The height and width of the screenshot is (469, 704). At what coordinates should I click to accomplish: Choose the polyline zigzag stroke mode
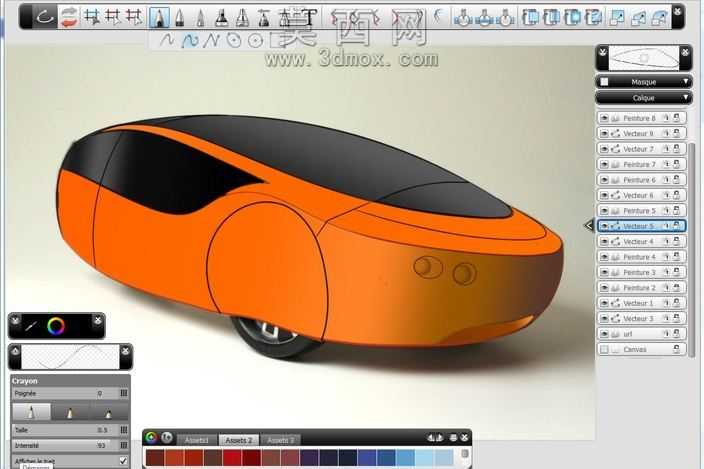click(211, 41)
